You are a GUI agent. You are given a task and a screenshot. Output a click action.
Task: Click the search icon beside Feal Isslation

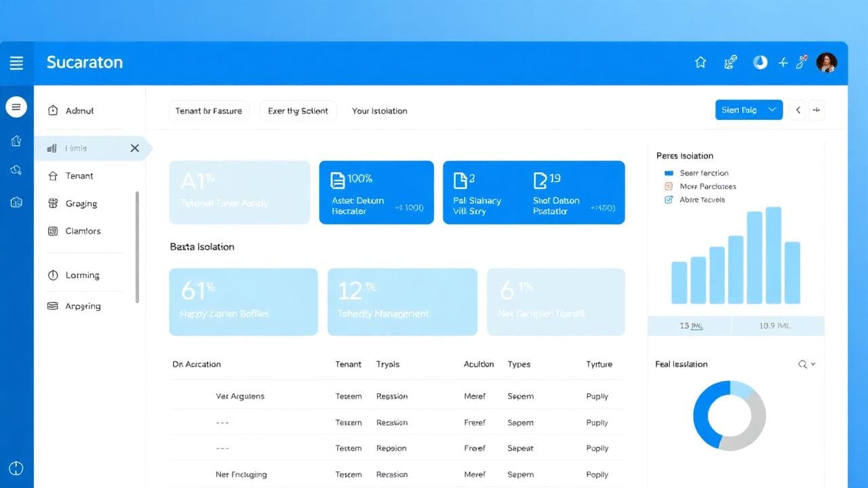tap(802, 364)
